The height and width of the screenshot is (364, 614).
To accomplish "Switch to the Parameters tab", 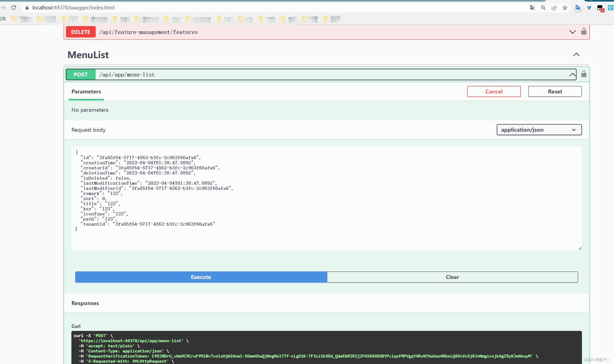I will pos(86,92).
